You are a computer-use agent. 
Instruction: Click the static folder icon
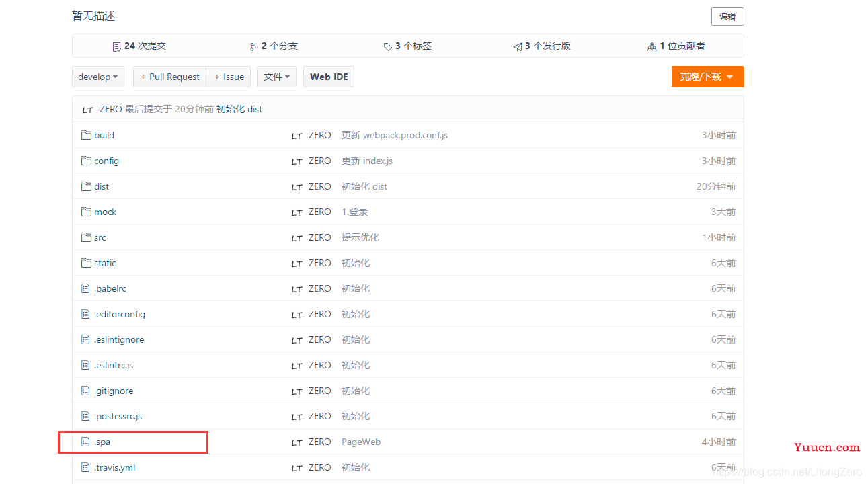point(86,263)
